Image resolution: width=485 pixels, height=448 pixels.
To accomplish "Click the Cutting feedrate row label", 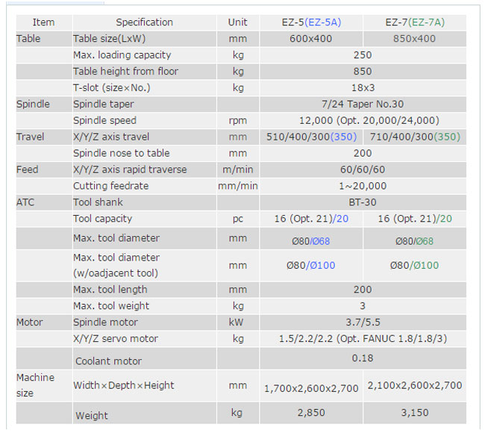I will pos(110,186).
